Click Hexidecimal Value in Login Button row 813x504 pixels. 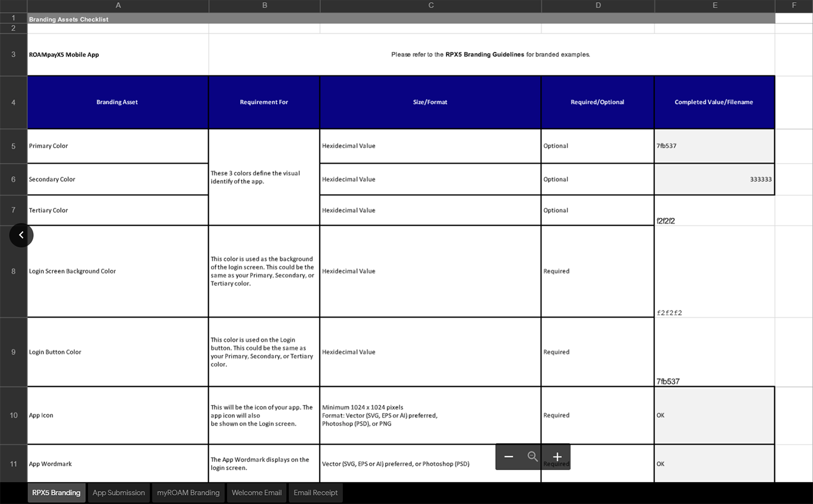[x=430, y=352]
